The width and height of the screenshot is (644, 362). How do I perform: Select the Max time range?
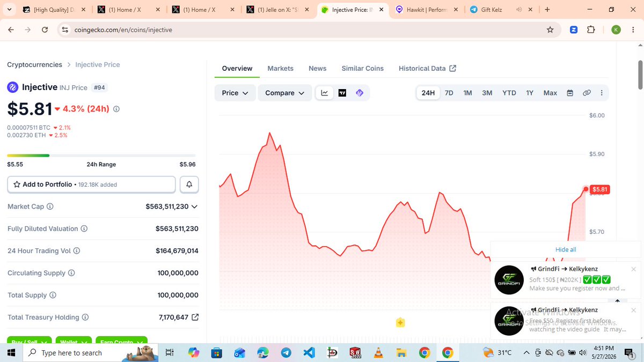pyautogui.click(x=550, y=93)
